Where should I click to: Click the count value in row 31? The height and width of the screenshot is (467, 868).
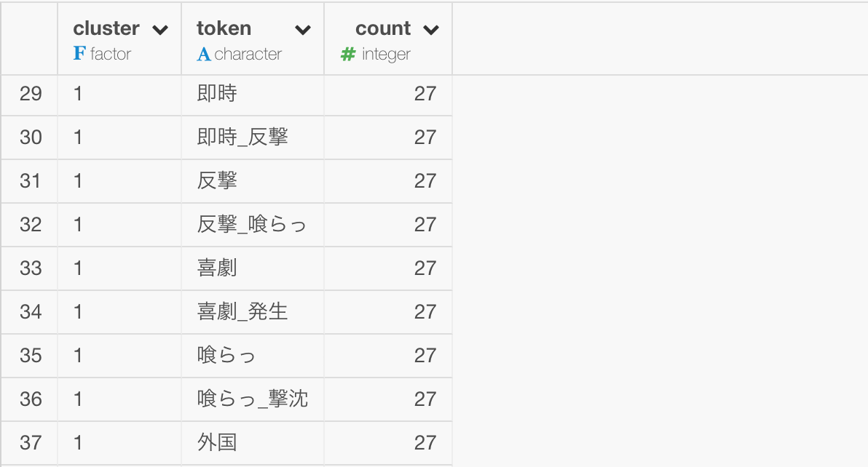(x=425, y=181)
